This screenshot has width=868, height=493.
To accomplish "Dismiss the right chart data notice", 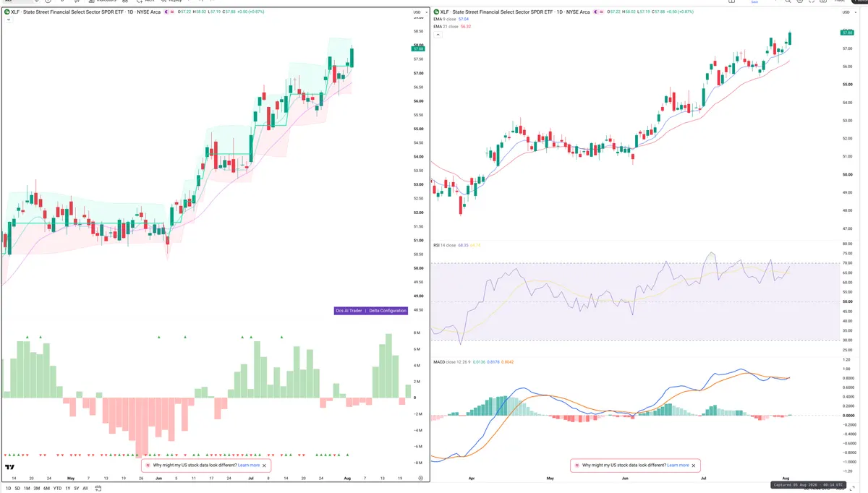I will [x=693, y=466].
